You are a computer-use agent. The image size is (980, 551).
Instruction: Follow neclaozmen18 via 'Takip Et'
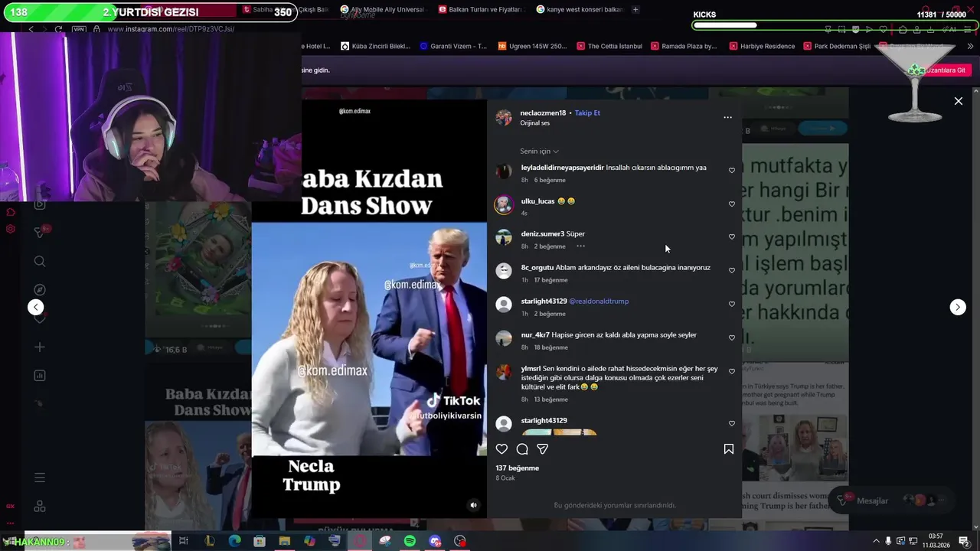click(x=587, y=113)
